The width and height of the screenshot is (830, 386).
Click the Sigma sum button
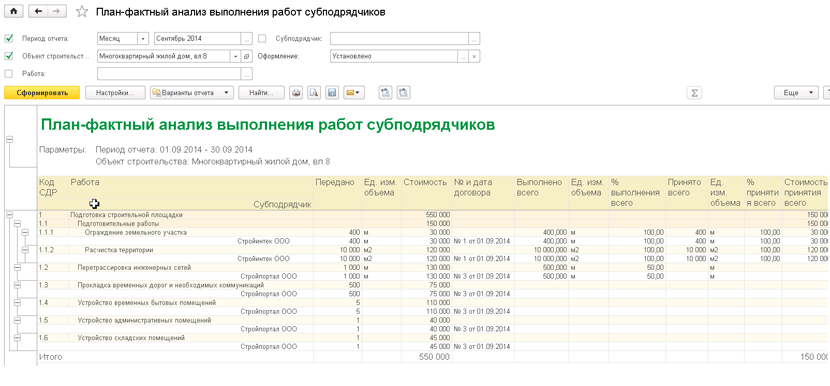[694, 93]
